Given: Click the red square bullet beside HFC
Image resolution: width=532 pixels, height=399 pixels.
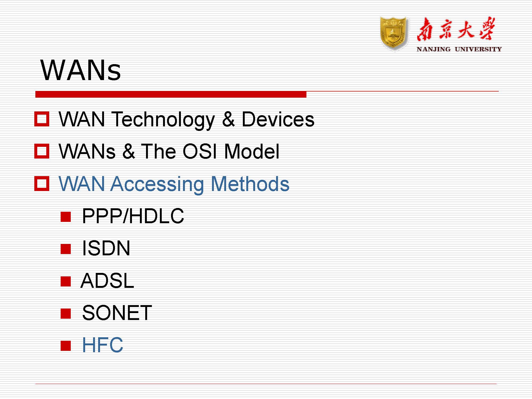Looking at the screenshot, I should 66,346.
